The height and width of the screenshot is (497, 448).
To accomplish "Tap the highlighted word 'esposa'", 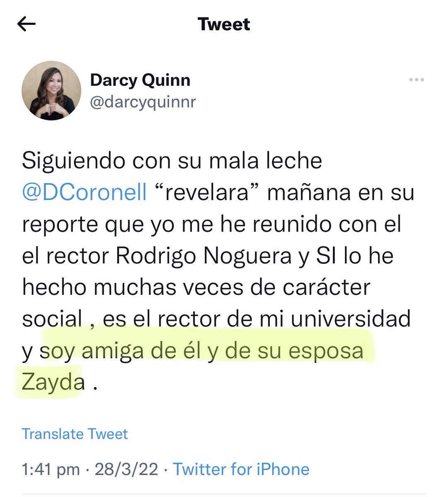I will coord(326,351).
